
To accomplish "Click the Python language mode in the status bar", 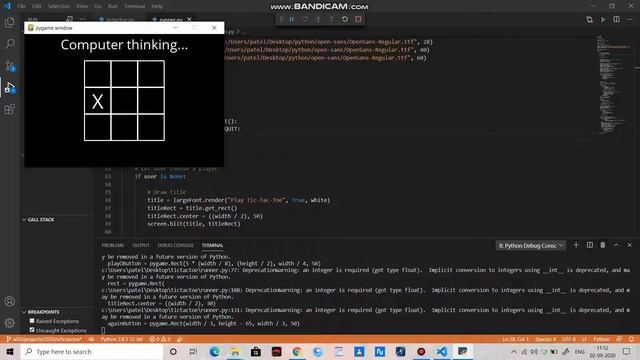I will click(601, 339).
